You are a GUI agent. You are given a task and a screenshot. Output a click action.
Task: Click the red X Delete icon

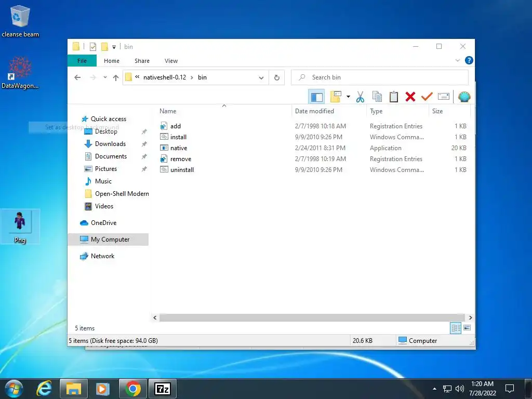tap(410, 97)
